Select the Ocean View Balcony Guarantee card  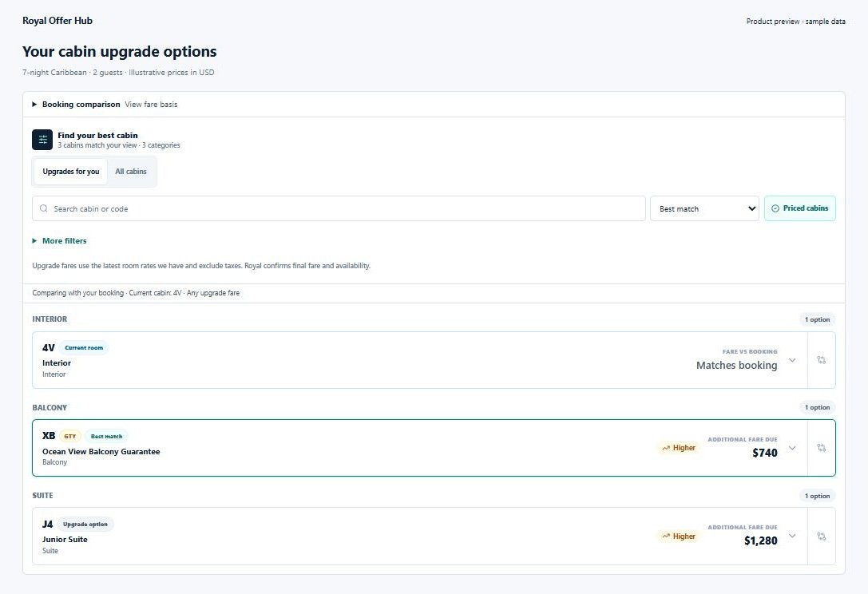419,448
